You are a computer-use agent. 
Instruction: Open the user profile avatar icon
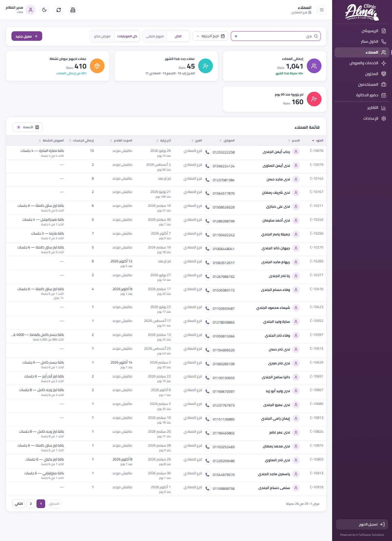(x=30, y=10)
